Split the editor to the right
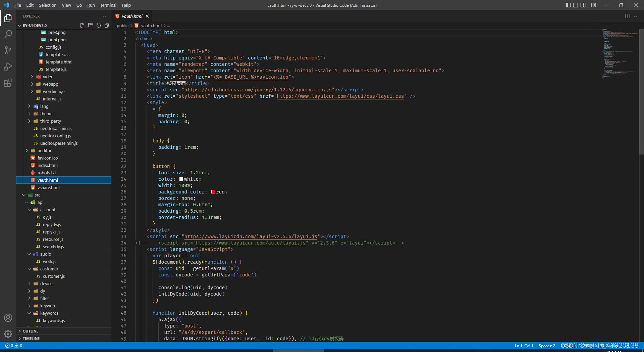 pyautogui.click(x=628, y=16)
